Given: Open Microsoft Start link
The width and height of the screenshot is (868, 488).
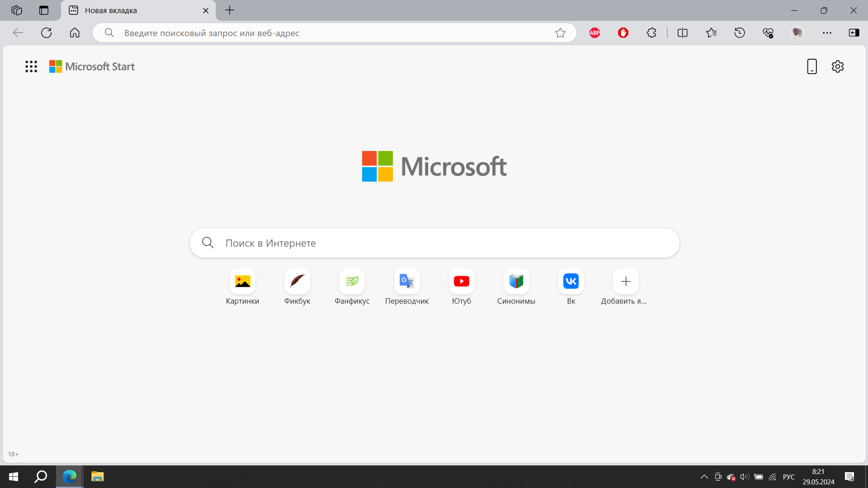Looking at the screenshot, I should click(92, 66).
